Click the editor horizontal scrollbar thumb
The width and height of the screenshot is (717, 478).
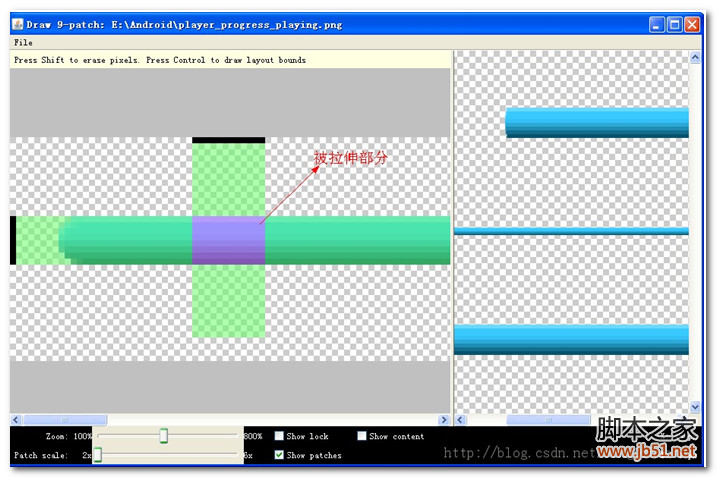[65, 420]
